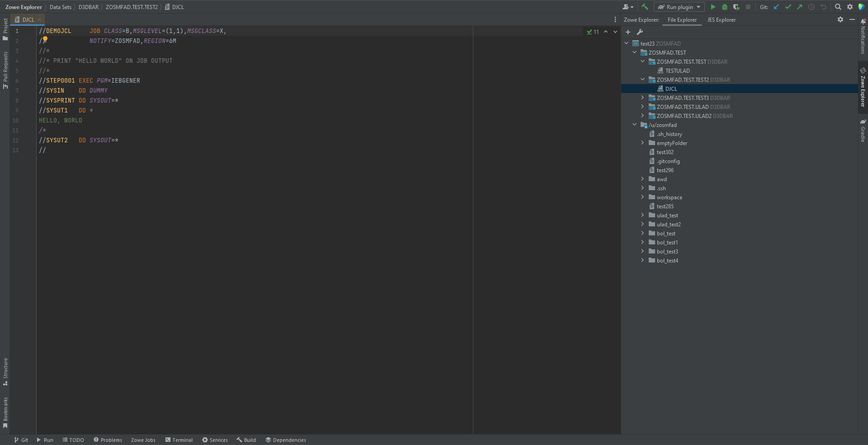Open the Problems tool window tab
Image resolution: width=868 pixels, height=445 pixels.
[x=108, y=440]
